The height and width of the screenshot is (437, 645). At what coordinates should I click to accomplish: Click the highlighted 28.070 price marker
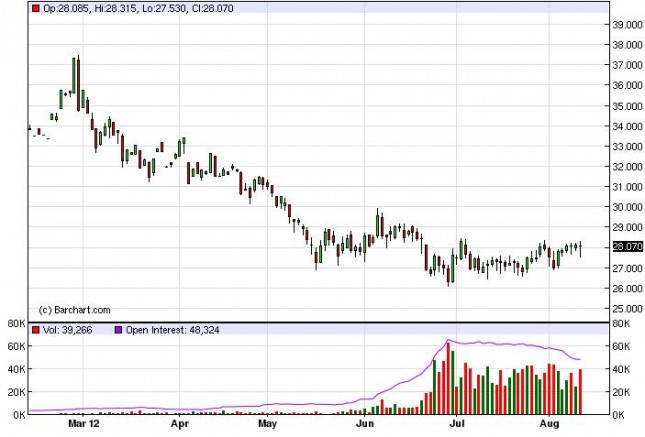pyautogui.click(x=627, y=247)
